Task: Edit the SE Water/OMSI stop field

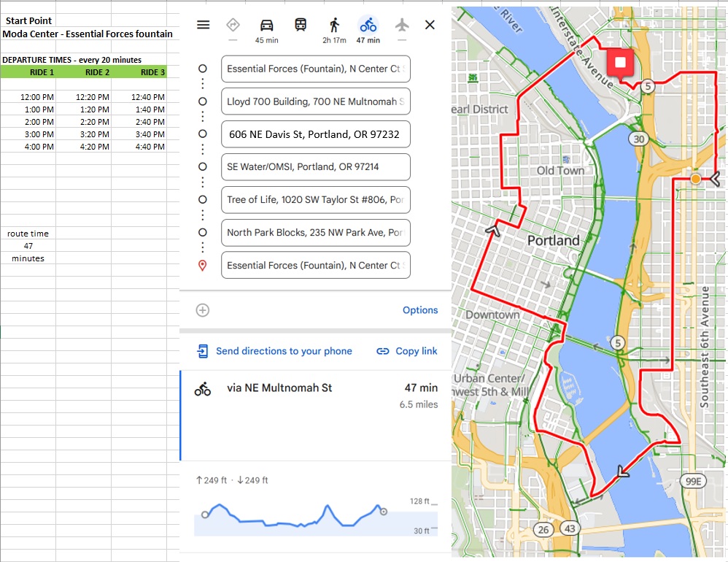Action: click(x=315, y=166)
